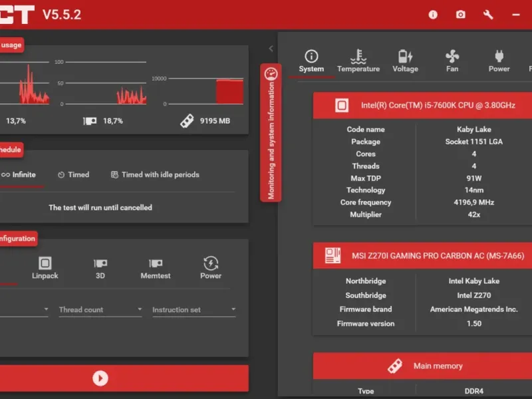The width and height of the screenshot is (532, 399).
Task: Click the 'Socket 1151 LGA' value
Action: pos(473,142)
